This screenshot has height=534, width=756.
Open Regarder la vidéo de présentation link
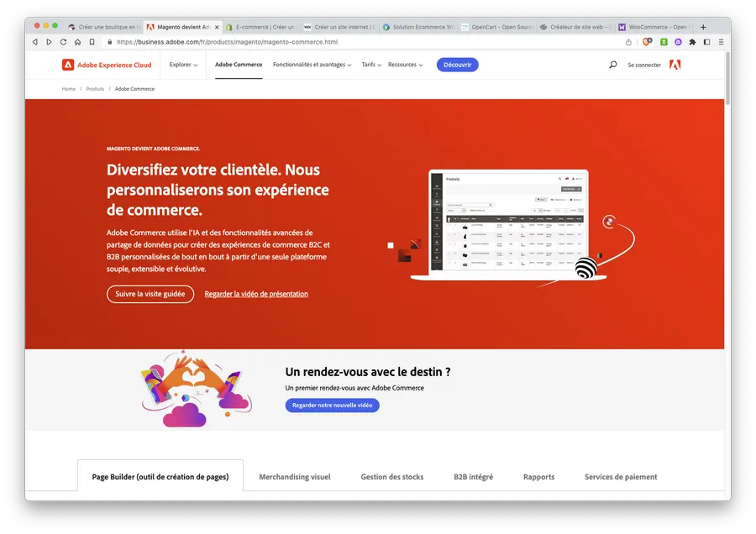coord(256,294)
